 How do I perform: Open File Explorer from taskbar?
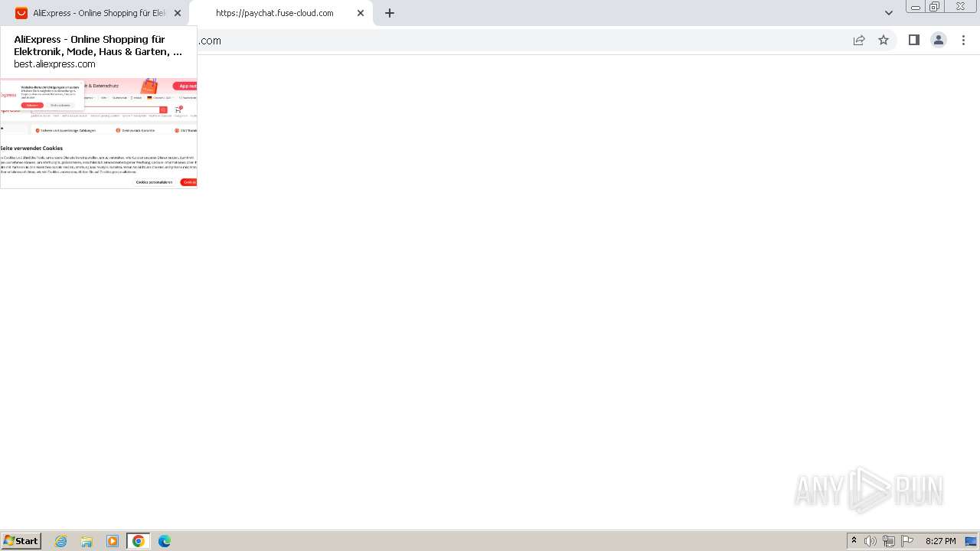87,541
